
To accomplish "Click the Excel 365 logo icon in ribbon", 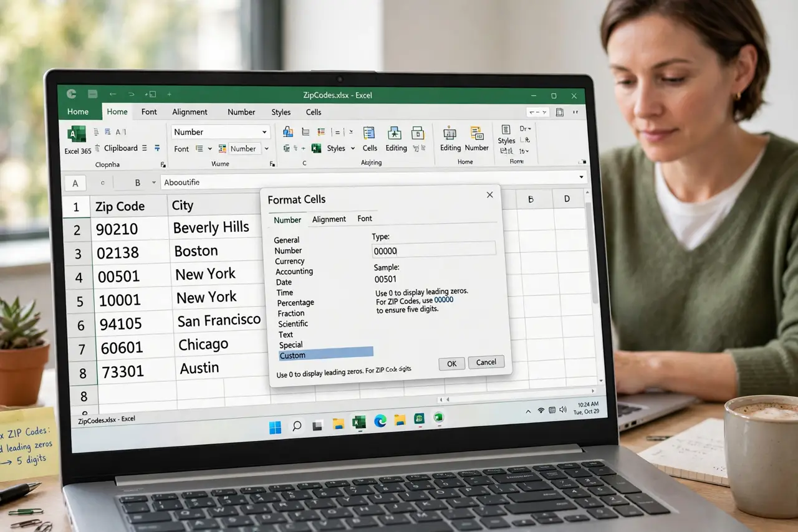I will click(x=75, y=134).
